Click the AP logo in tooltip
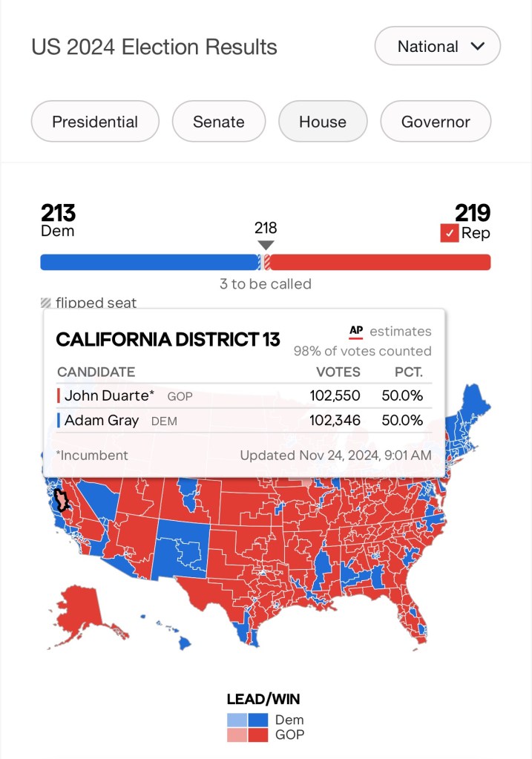The image size is (532, 759). (x=356, y=332)
